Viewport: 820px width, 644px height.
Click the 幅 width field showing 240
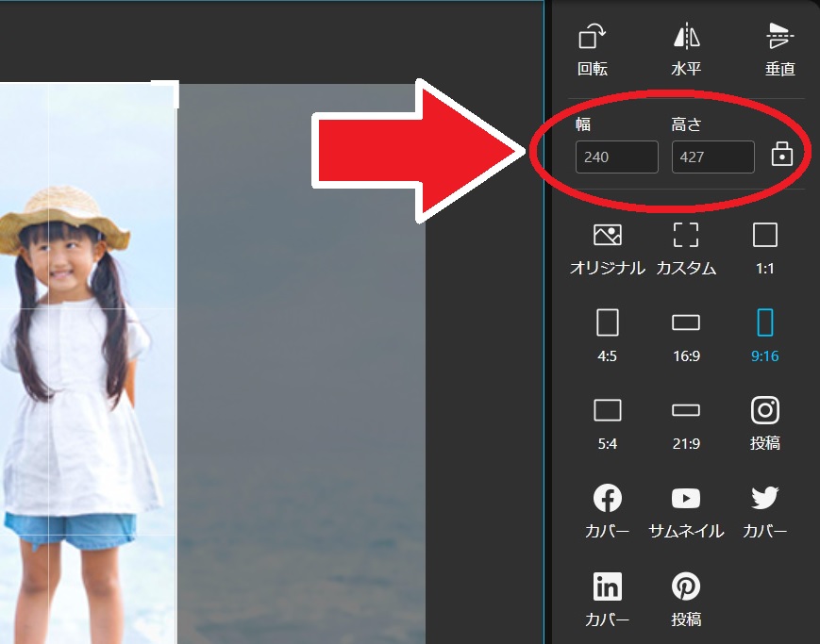pos(616,157)
